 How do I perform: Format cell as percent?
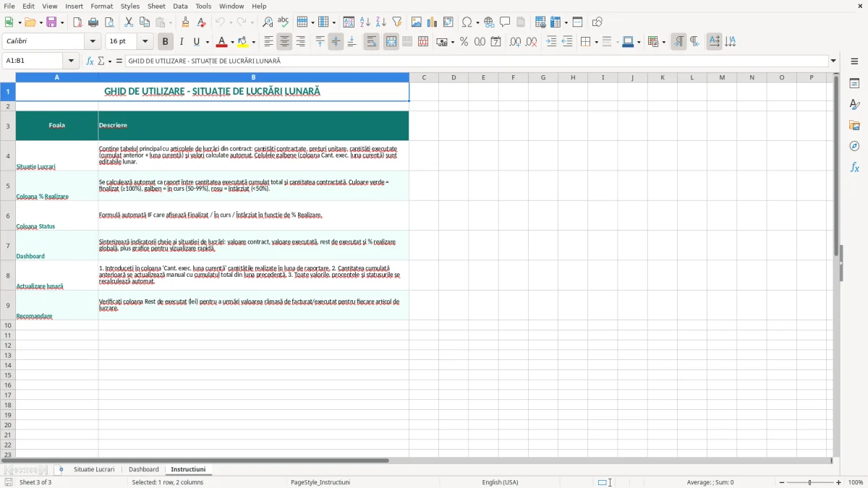464,42
